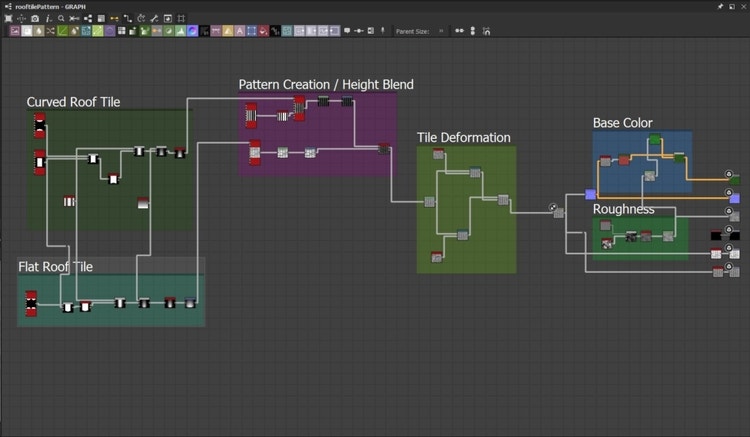This screenshot has width=750, height=437.
Task: Select the Curved Roof Tile frame title
Action: [73, 102]
